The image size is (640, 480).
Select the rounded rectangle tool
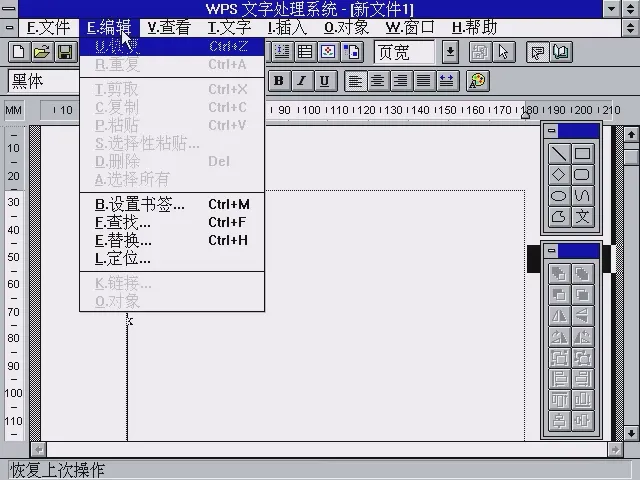click(x=582, y=175)
